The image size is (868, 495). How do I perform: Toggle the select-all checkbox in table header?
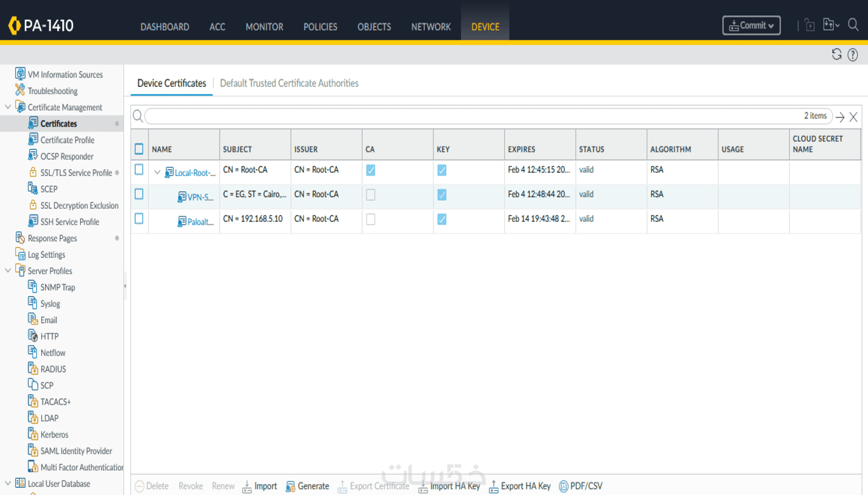pyautogui.click(x=139, y=149)
